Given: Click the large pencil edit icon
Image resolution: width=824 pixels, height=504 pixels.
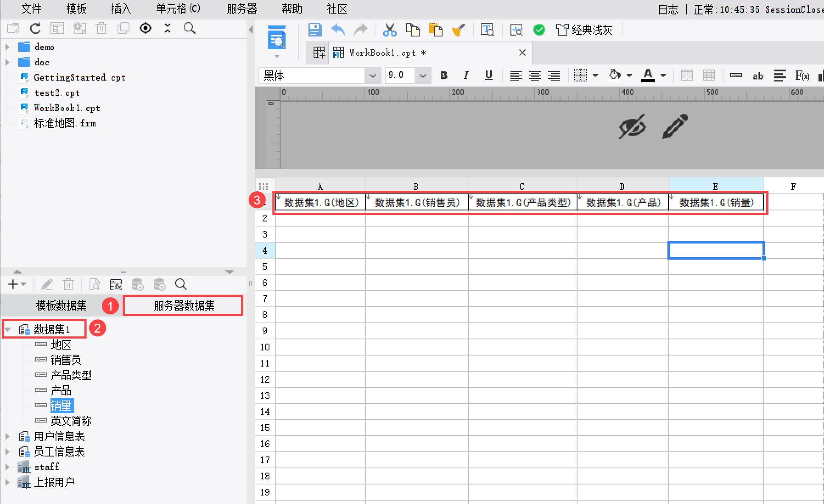Looking at the screenshot, I should pyautogui.click(x=675, y=126).
